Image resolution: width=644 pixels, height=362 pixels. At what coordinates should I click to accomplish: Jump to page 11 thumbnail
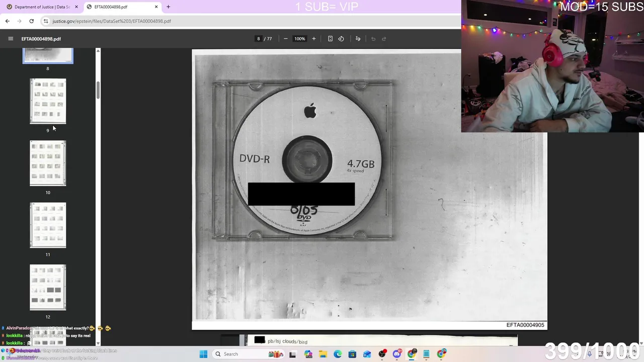click(x=48, y=225)
